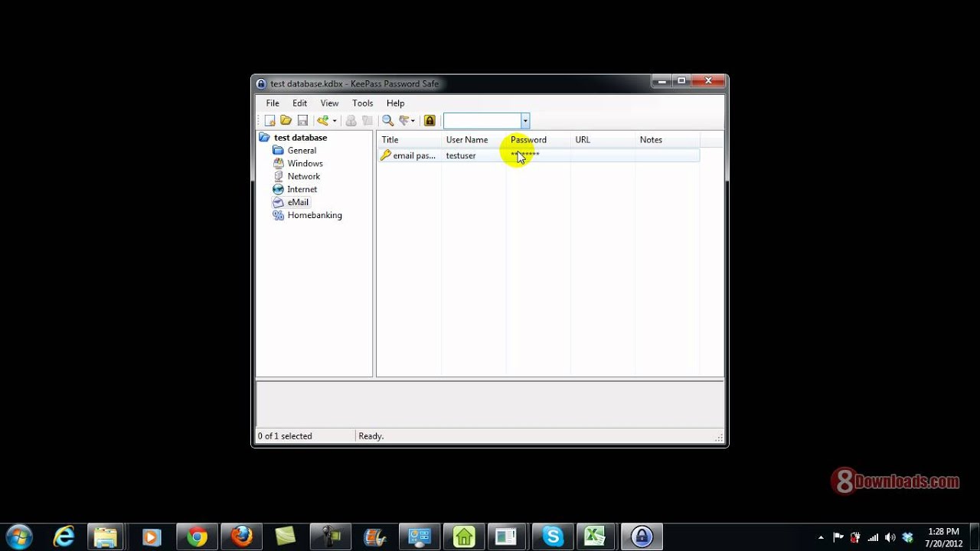This screenshot has height=551, width=980.
Task: Click the Windows group icon
Action: click(x=279, y=164)
